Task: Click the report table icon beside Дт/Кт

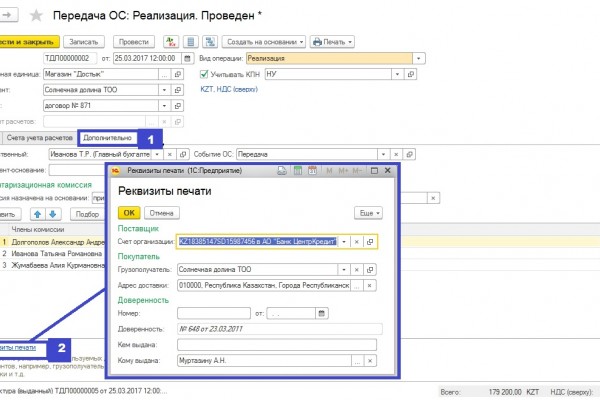Action: pos(188,42)
